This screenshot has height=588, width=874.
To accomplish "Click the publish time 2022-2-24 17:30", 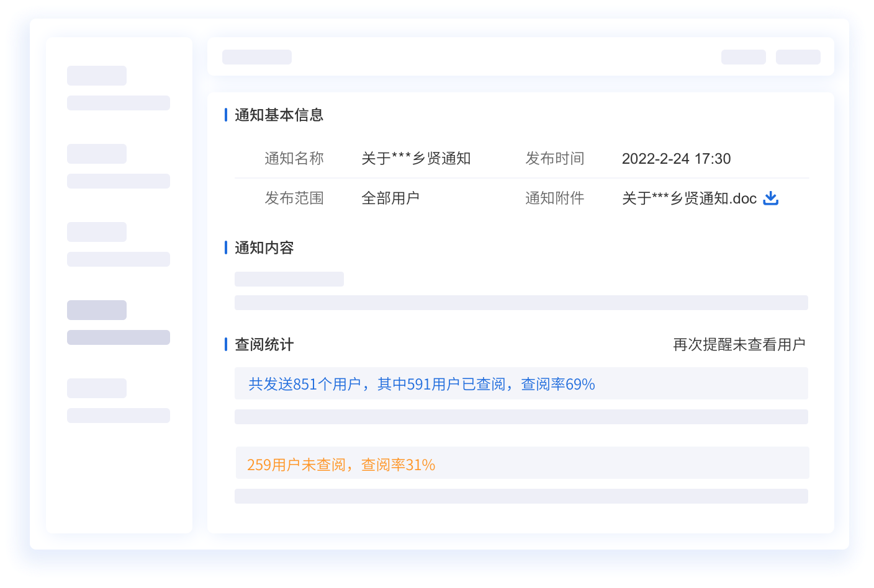I will pyautogui.click(x=676, y=159).
